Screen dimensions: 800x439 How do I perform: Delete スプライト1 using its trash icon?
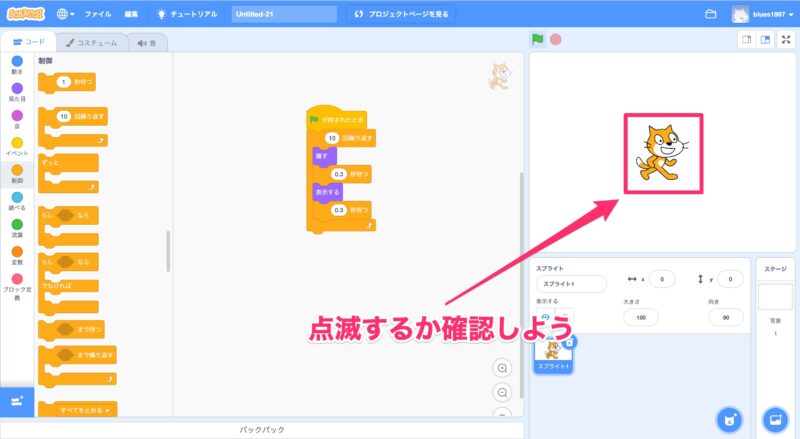click(569, 342)
